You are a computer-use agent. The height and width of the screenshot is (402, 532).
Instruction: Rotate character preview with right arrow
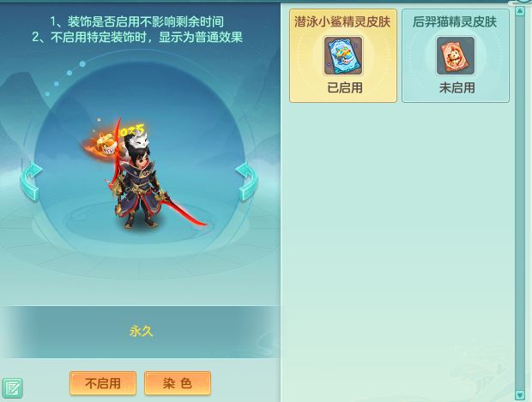[246, 181]
